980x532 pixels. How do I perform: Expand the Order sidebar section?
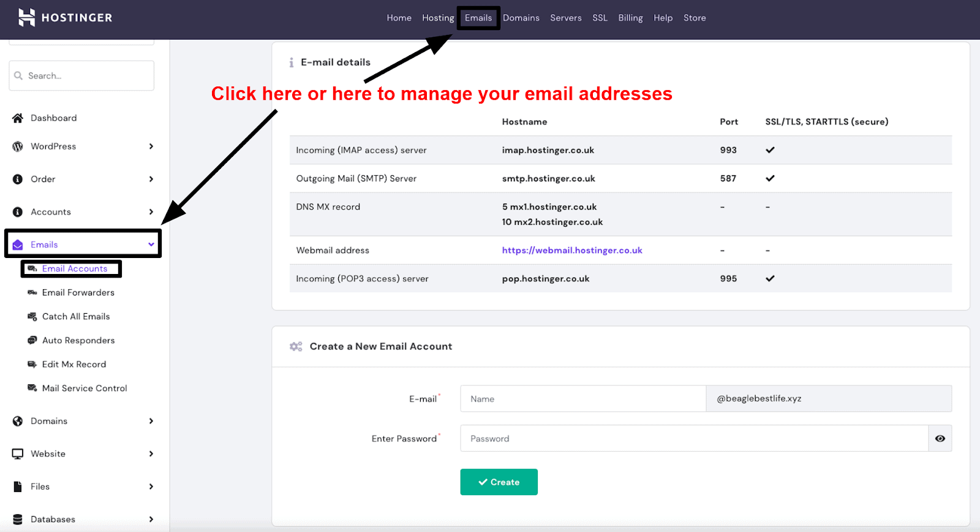click(x=151, y=179)
